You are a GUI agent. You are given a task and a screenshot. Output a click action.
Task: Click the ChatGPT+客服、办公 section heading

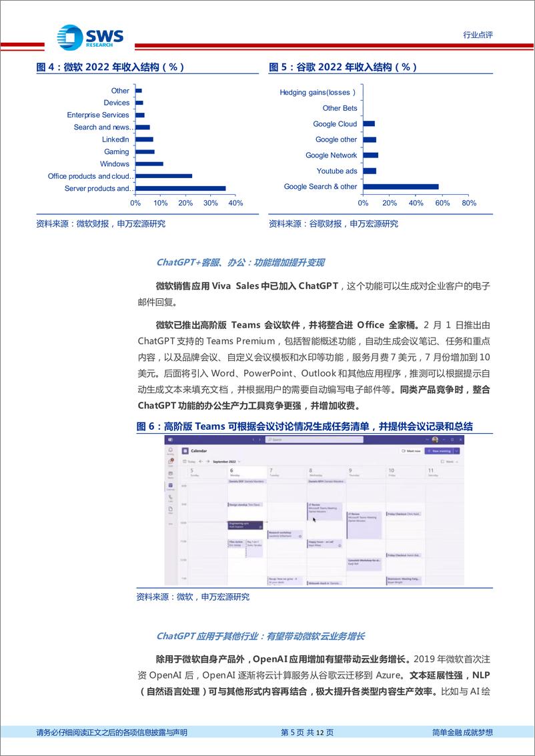coord(240,263)
